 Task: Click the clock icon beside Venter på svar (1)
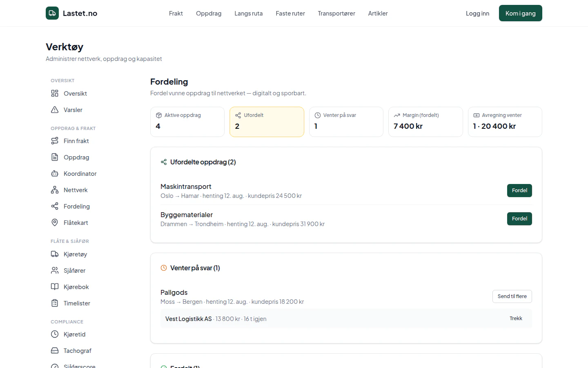click(x=164, y=268)
